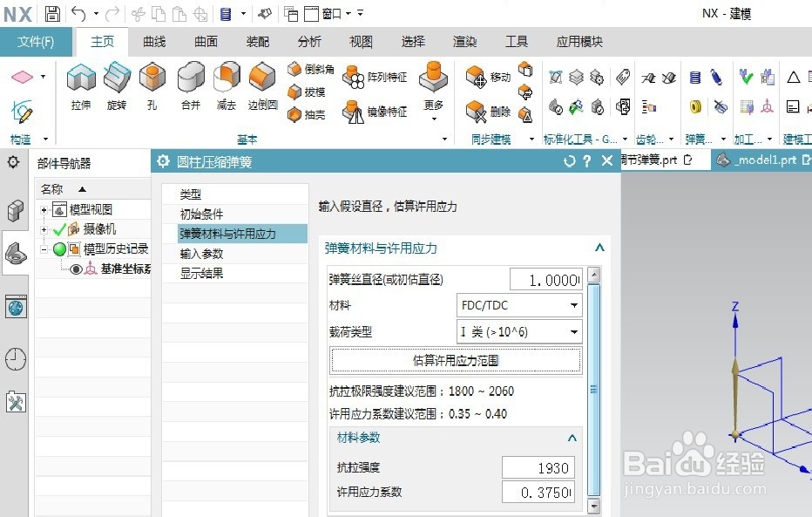812x517 pixels.
Task: Choose the Subtract (减去) tool
Action: (227, 86)
